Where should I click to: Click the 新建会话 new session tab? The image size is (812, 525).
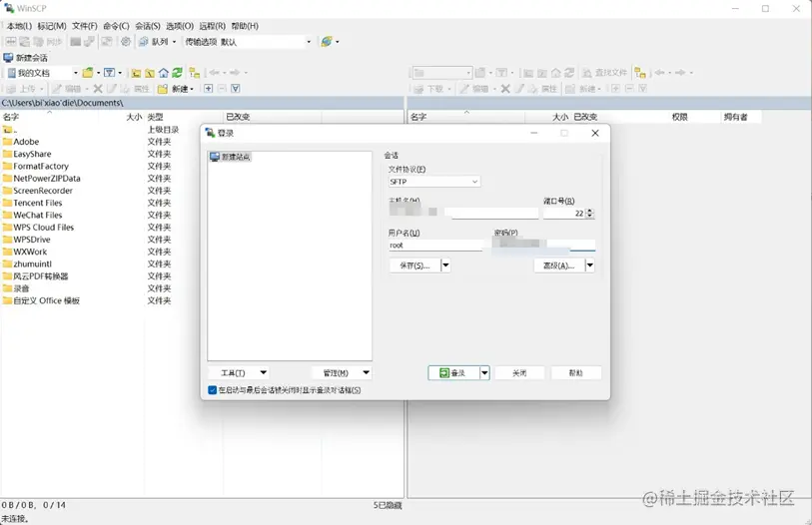[x=26, y=58]
